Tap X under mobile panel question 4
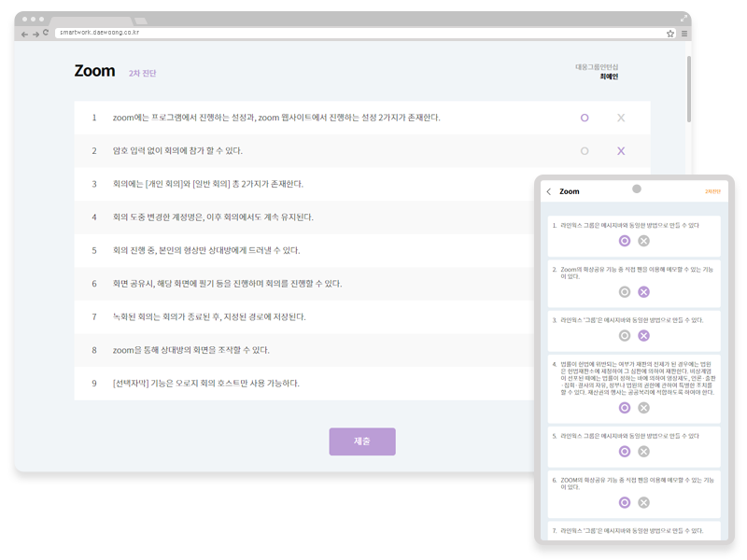 click(643, 408)
